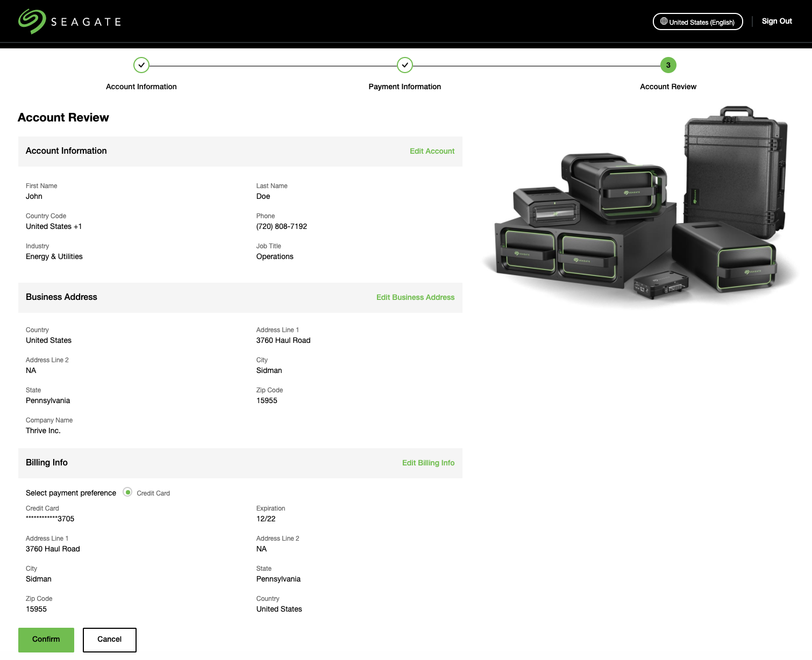
Task: Click business zip code 15955
Action: (x=267, y=400)
